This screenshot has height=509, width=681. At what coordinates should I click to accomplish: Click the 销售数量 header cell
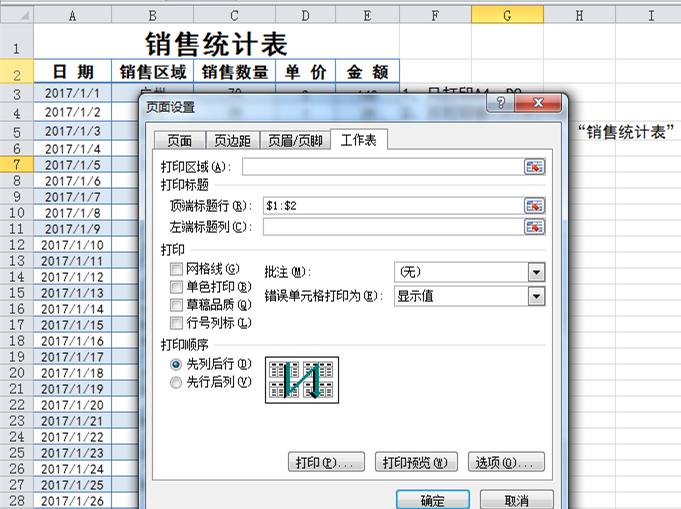[x=235, y=71]
